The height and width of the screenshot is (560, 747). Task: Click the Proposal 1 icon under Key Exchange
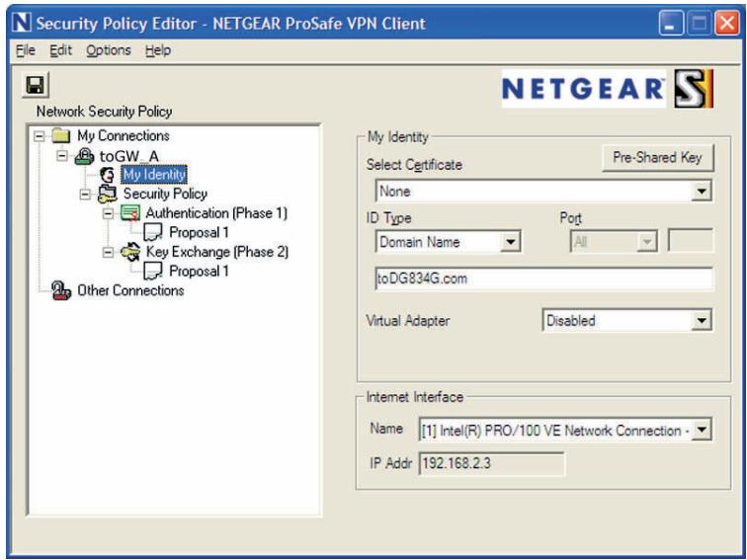(153, 271)
